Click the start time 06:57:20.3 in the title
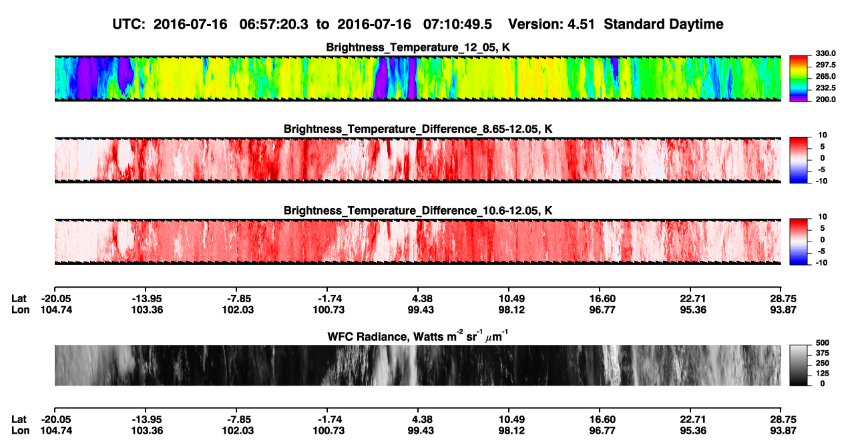 [x=274, y=24]
